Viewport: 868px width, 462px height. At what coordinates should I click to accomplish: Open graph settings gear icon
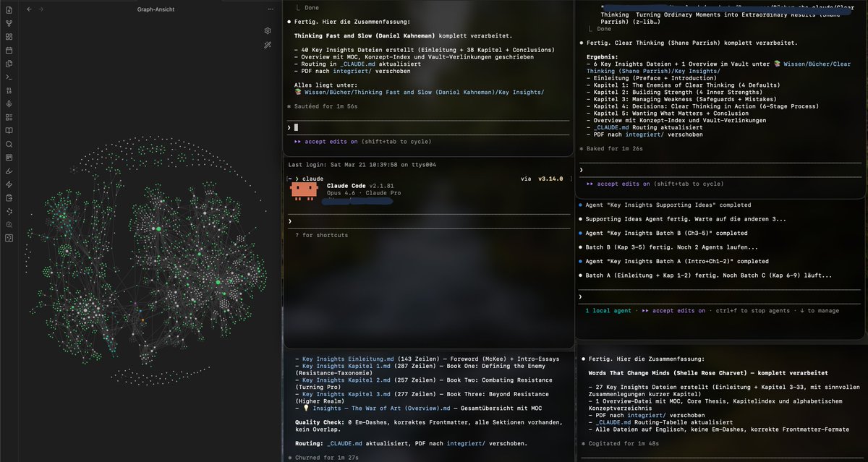[x=268, y=31]
